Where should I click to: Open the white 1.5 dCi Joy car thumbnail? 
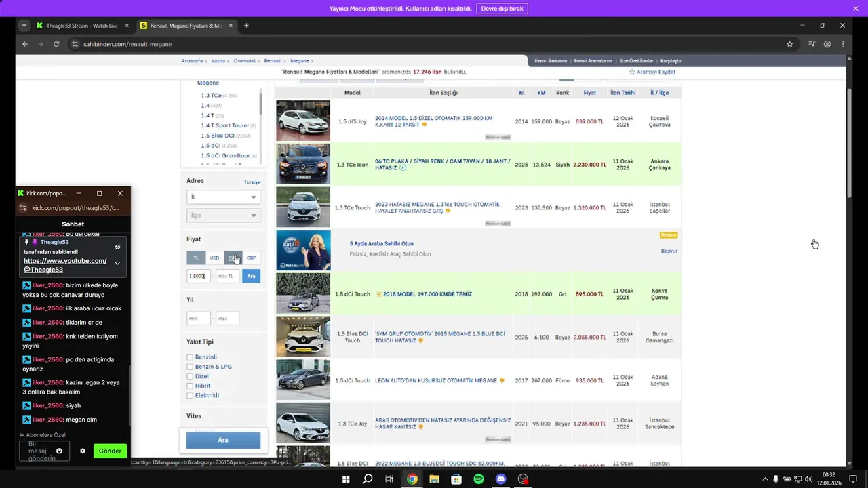(303, 121)
